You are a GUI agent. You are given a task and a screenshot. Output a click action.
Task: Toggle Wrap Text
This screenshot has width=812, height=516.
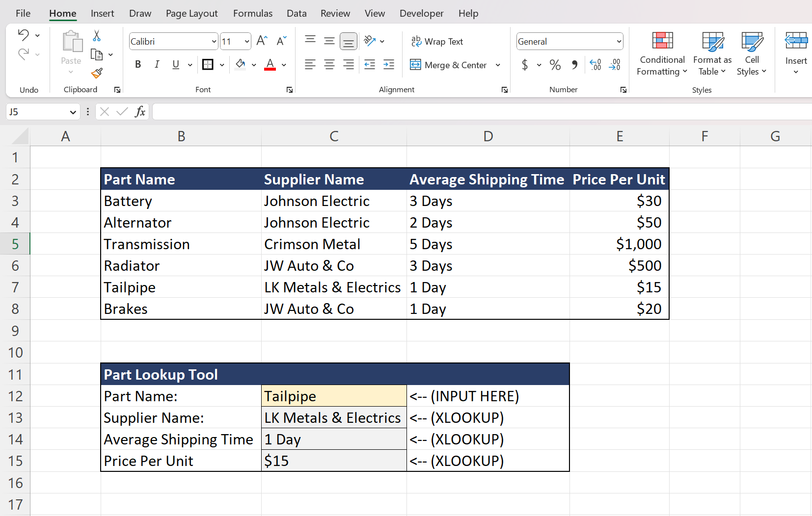pyautogui.click(x=438, y=41)
